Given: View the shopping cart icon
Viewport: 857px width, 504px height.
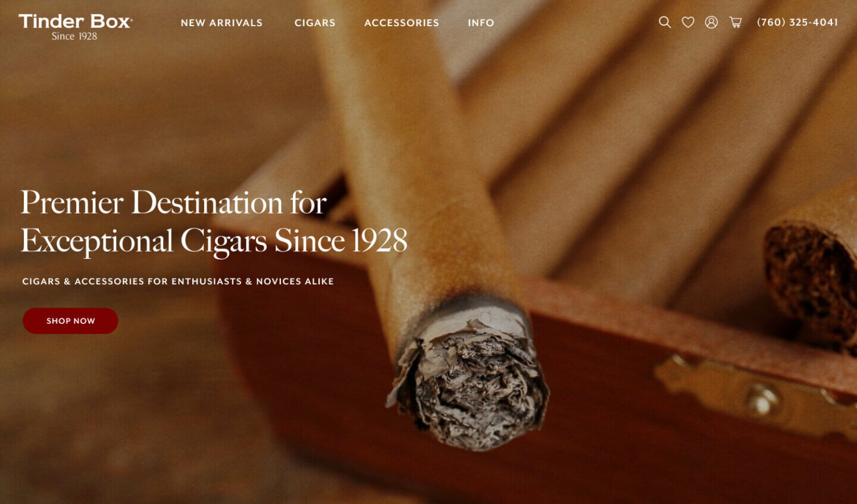Looking at the screenshot, I should click(x=736, y=22).
